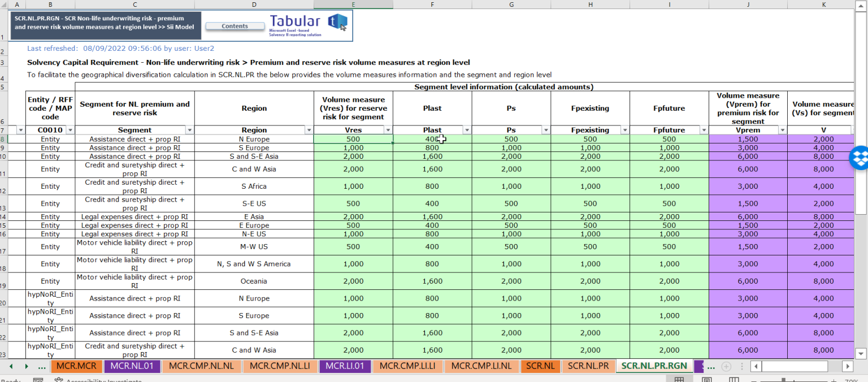868x382 pixels.
Task: Open the Segment column filter dropdown
Action: point(189,130)
